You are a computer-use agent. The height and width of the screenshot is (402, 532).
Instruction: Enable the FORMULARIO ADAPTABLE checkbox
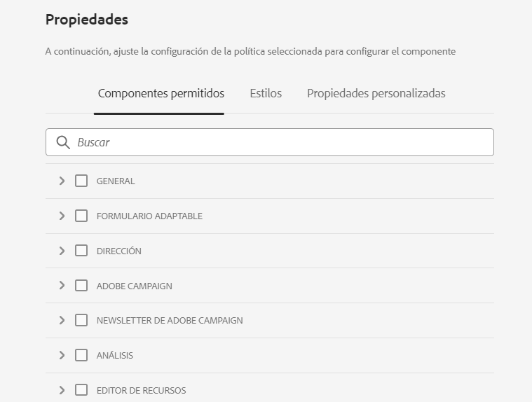point(81,216)
